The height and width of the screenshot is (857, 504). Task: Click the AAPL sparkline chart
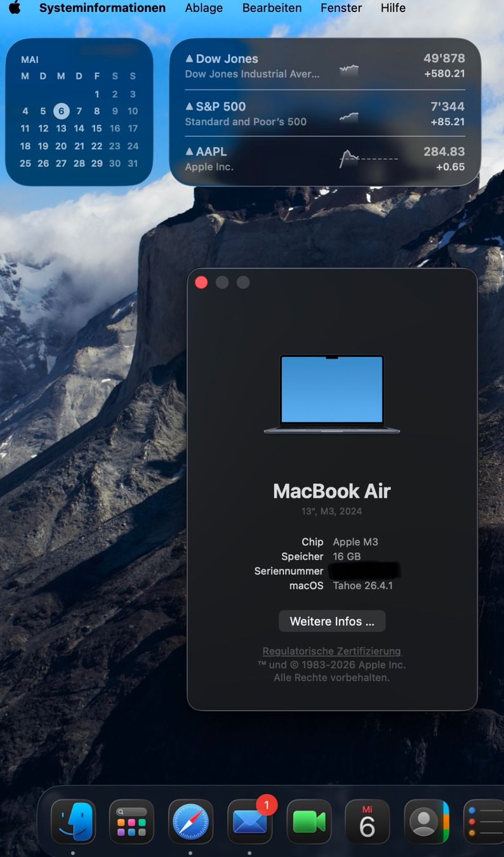click(x=368, y=159)
